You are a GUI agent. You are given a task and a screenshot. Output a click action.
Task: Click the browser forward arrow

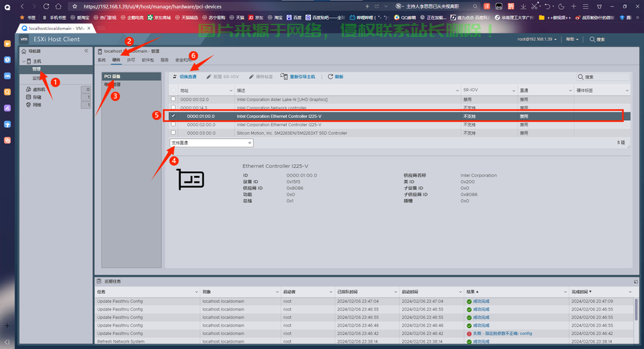tap(33, 6)
